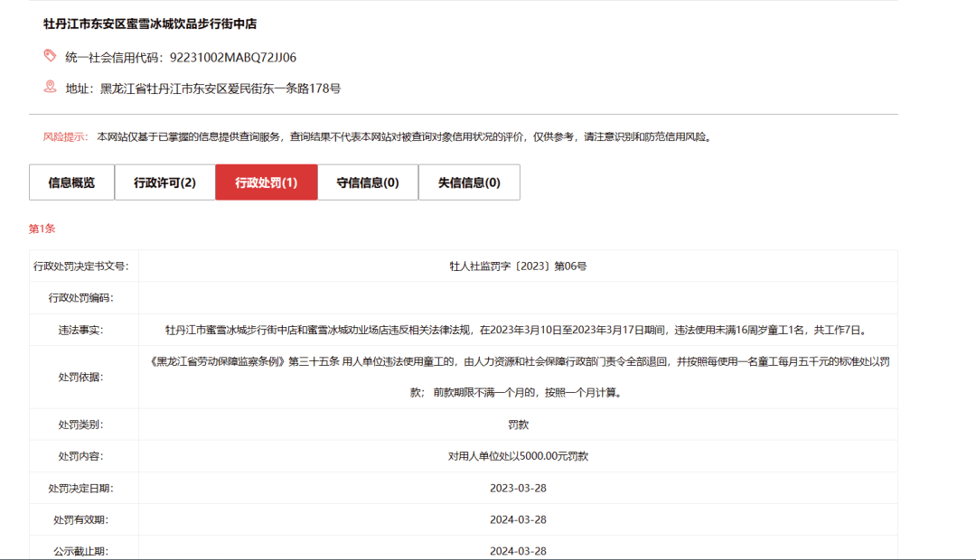Click the credit code tag icon

50,56
